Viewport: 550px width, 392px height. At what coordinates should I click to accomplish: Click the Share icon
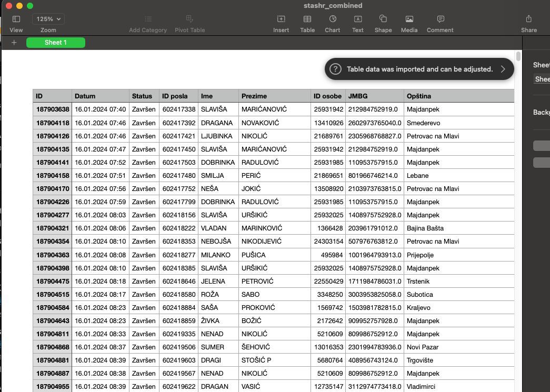529,22
